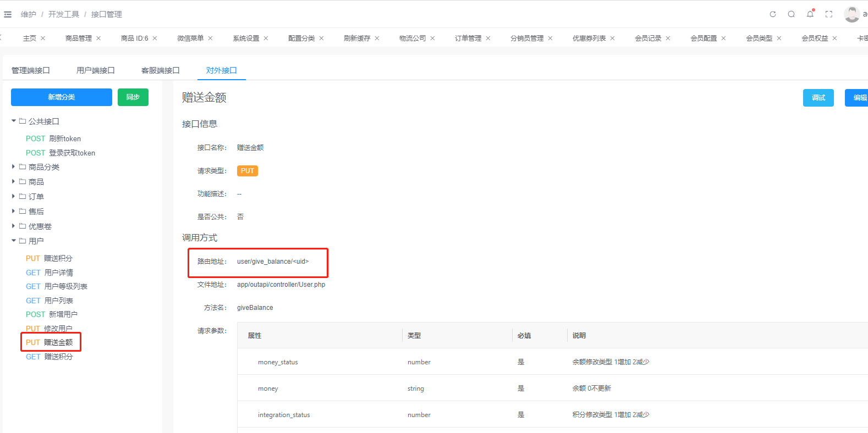Open the notifications bell icon
This screenshot has height=433, width=868.
pyautogui.click(x=810, y=14)
